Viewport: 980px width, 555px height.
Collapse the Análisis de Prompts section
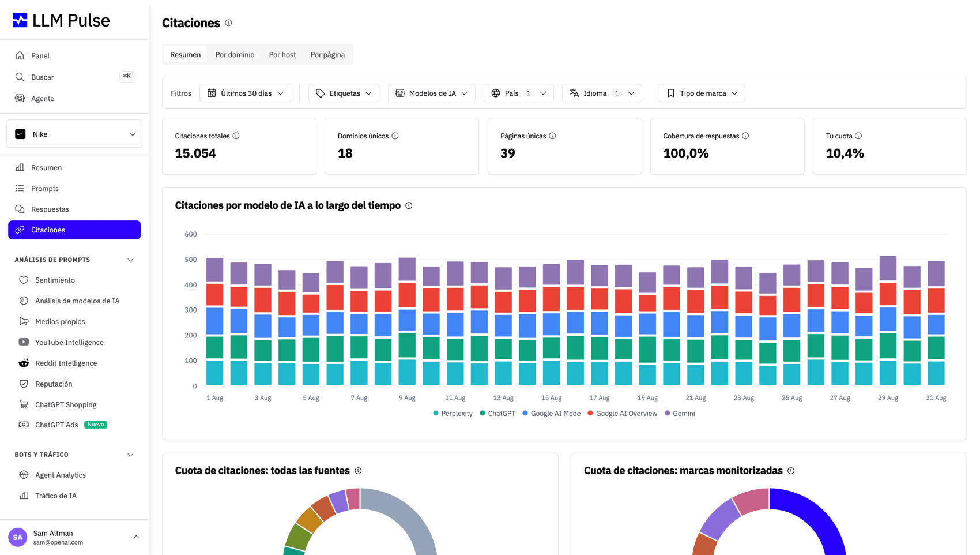point(130,260)
